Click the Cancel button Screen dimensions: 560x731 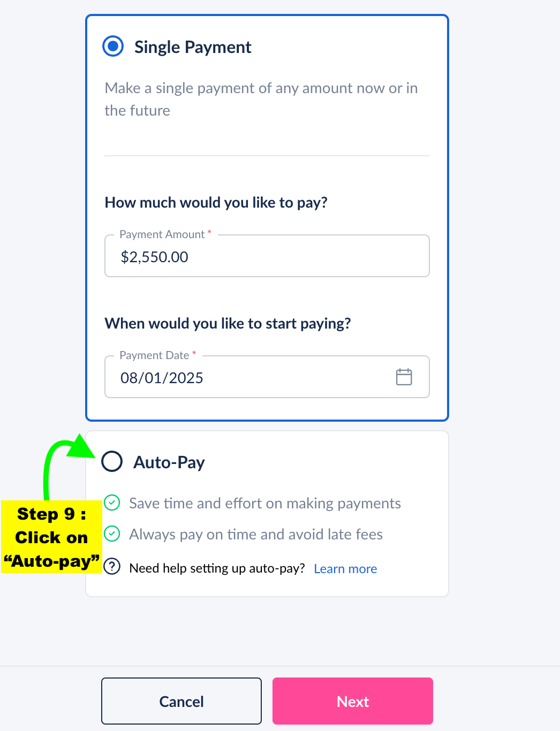[x=181, y=701]
